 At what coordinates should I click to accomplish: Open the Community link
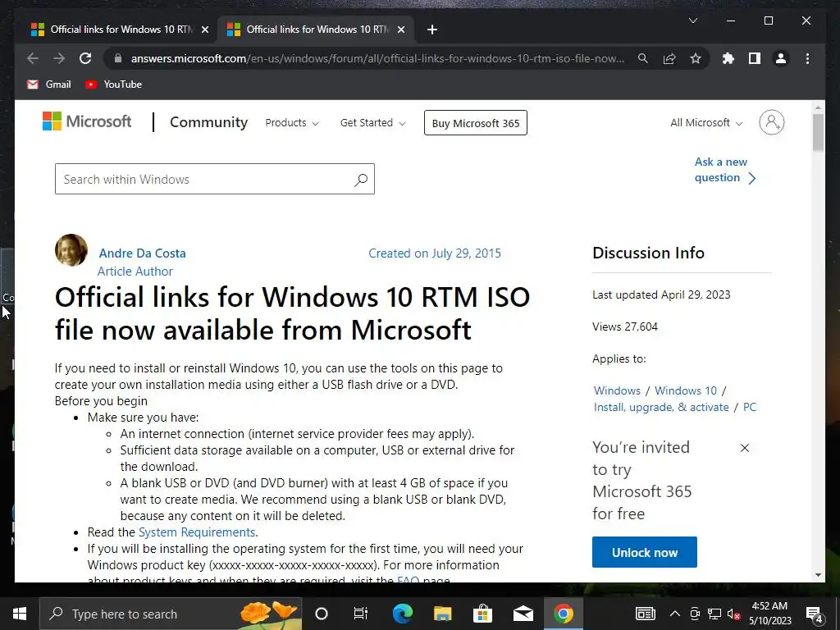(208, 122)
